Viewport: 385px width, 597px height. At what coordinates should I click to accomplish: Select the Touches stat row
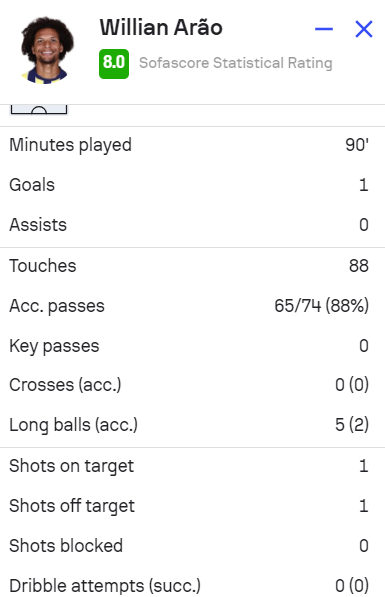[192, 266]
